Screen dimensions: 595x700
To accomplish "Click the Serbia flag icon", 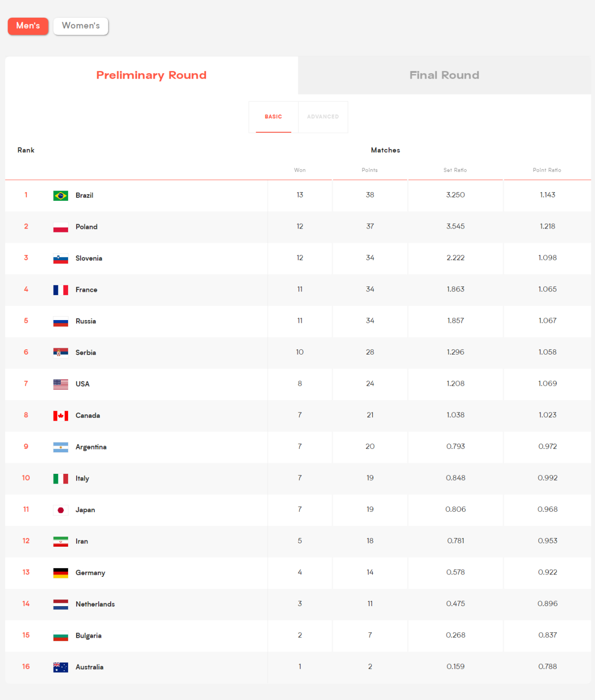I will tap(60, 353).
